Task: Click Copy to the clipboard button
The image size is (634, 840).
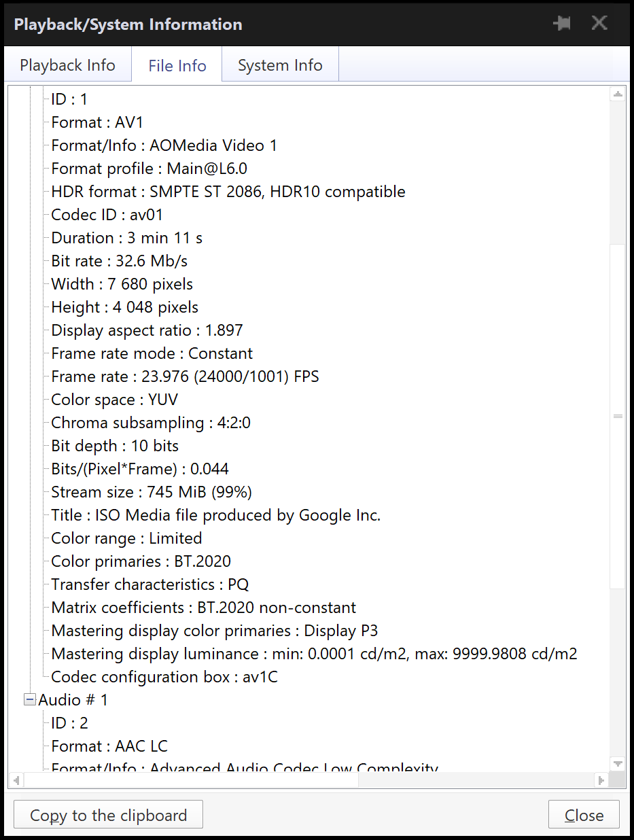Action: click(108, 815)
